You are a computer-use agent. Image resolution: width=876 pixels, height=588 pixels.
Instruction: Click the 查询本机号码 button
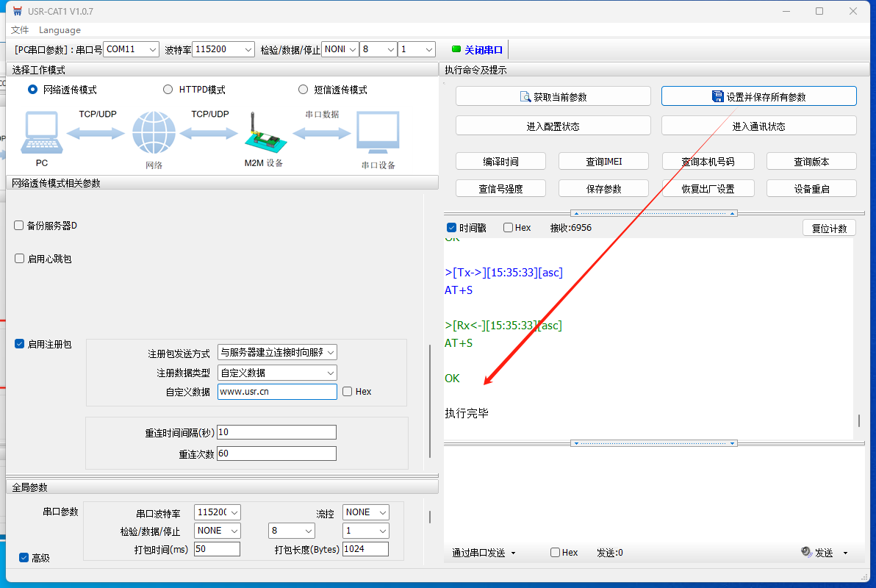[x=708, y=161]
